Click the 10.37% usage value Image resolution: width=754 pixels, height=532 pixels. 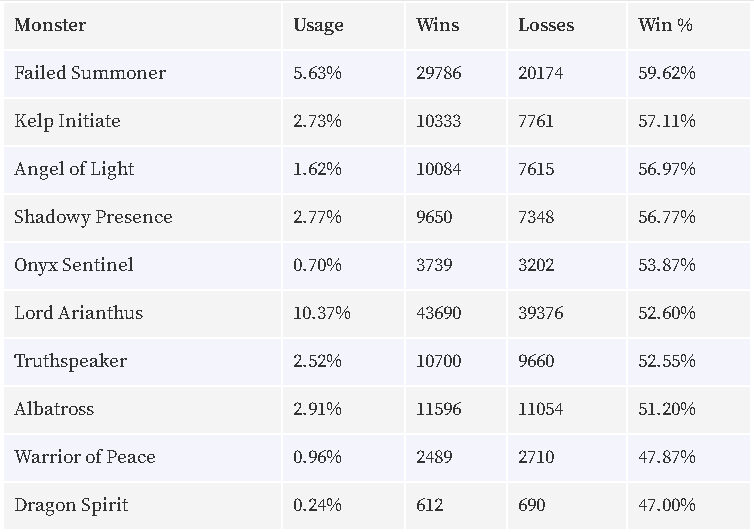322,313
